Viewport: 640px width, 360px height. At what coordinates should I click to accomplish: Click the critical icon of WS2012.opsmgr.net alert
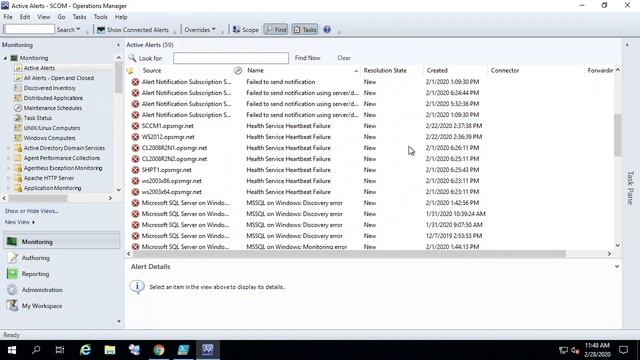point(135,137)
